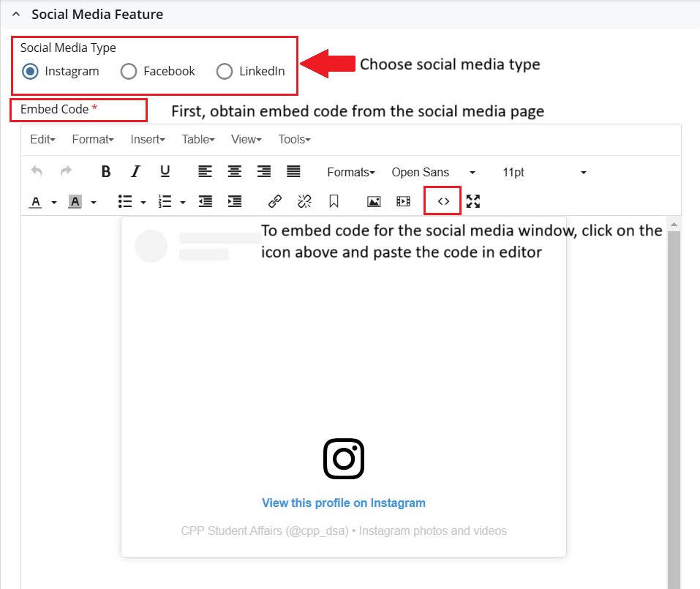700x589 pixels.
Task: Open the Tools menu
Action: click(294, 139)
